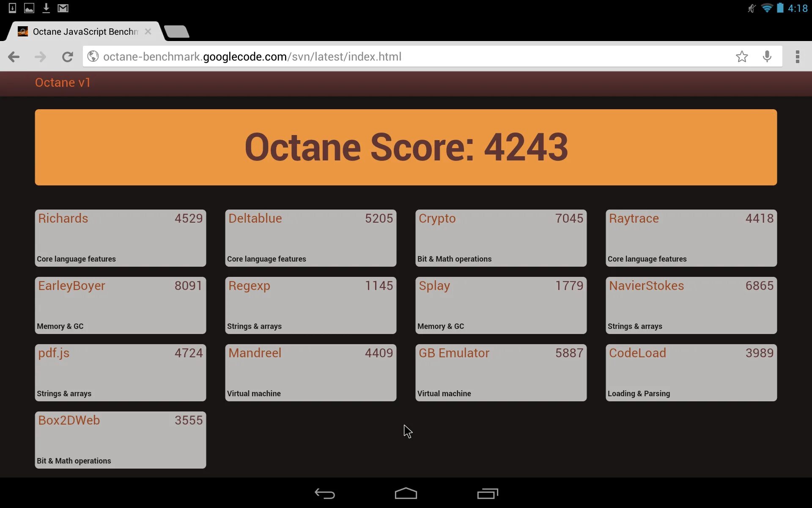Screen dimensions: 812x508
Task: Click the microphone icon in address bar
Action: [767, 57]
